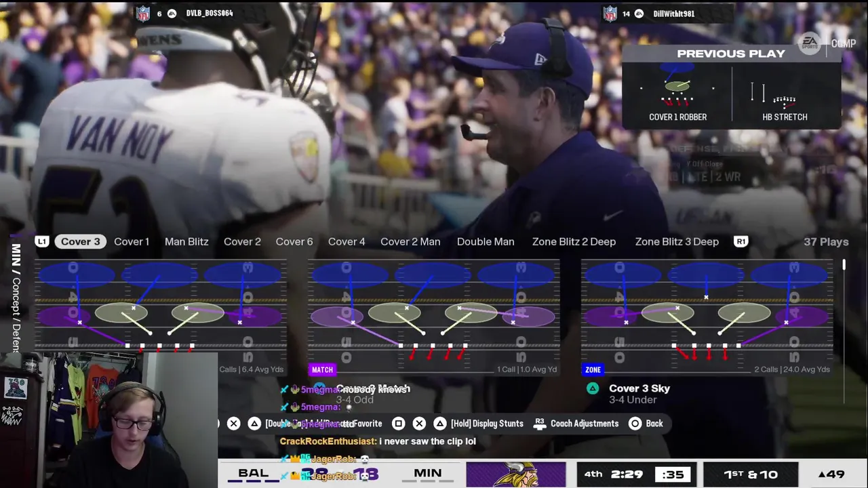Click the Hold Display Stunts prompt
868x488 pixels.
point(487,423)
